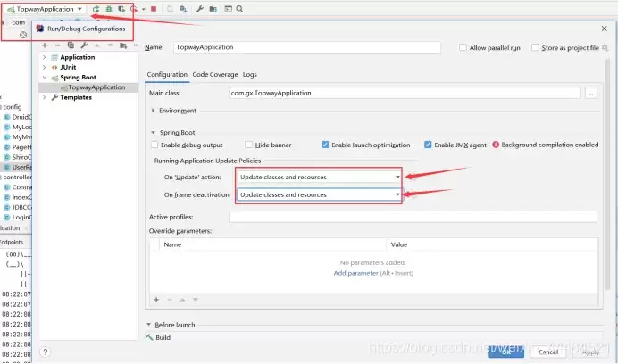Click the Apply button
Viewport: 618px width, 364px height.
[590, 352]
